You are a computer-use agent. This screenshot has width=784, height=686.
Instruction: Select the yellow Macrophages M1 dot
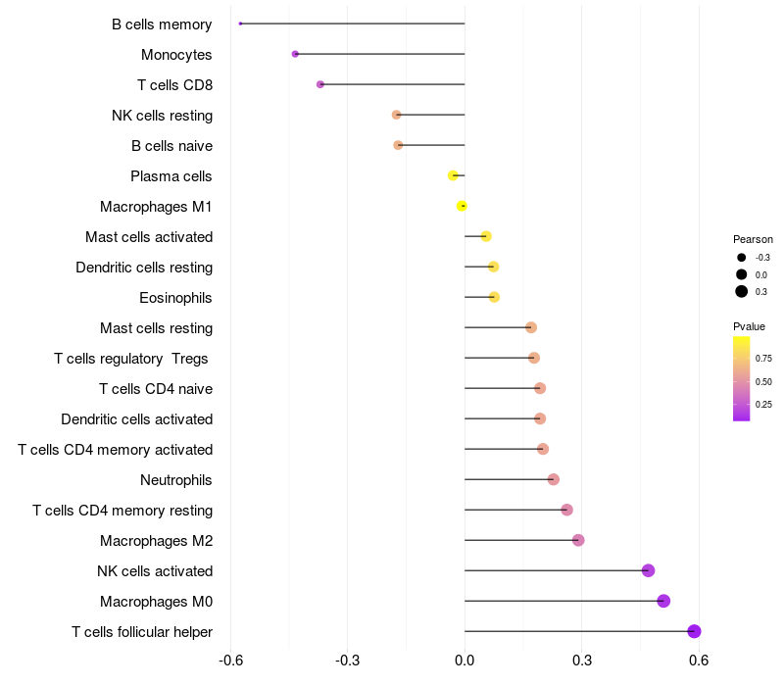click(462, 206)
